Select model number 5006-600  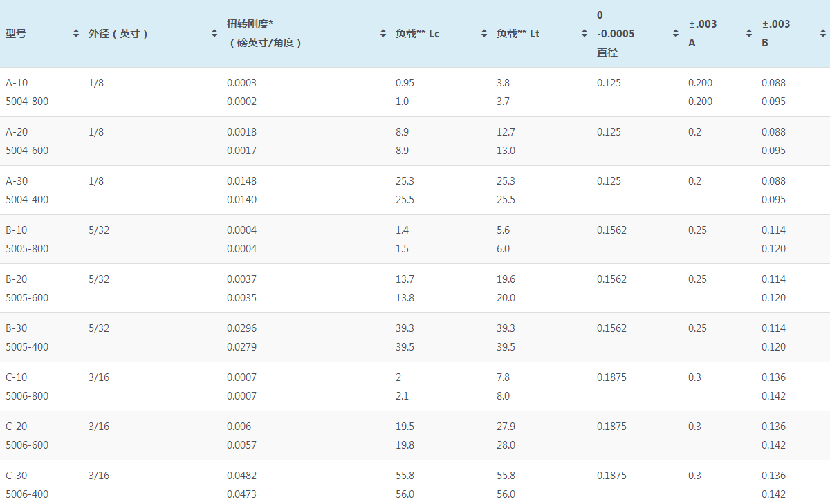[x=27, y=445]
